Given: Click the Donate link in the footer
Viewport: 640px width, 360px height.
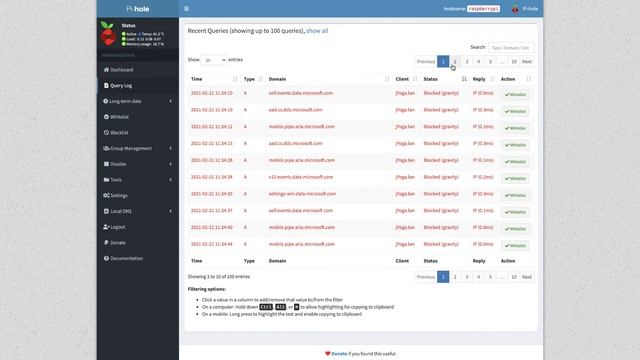Looking at the screenshot, I should [x=339, y=354].
